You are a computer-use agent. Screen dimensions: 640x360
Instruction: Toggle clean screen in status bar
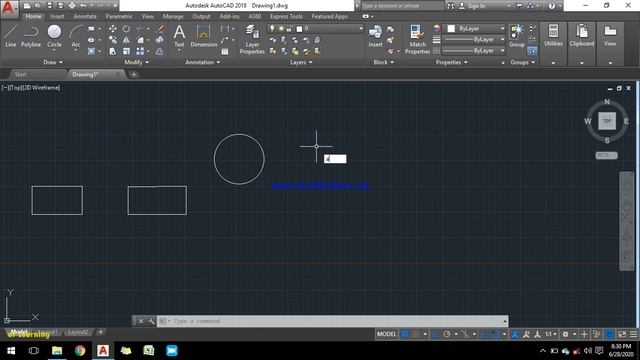[622, 334]
